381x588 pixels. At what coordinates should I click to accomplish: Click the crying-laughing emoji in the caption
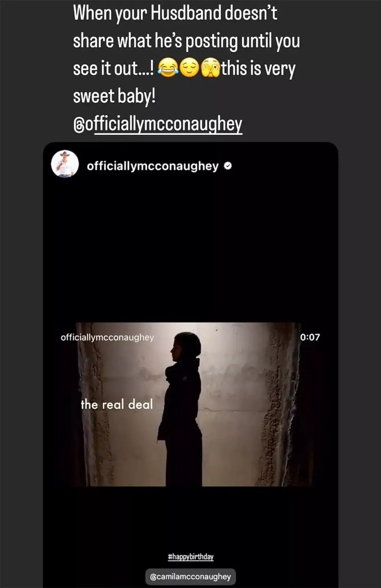pos(168,68)
